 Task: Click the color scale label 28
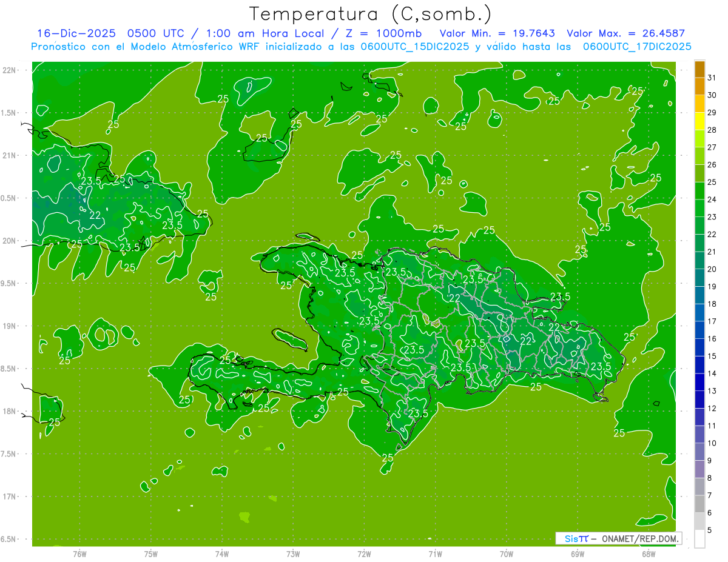(712, 130)
